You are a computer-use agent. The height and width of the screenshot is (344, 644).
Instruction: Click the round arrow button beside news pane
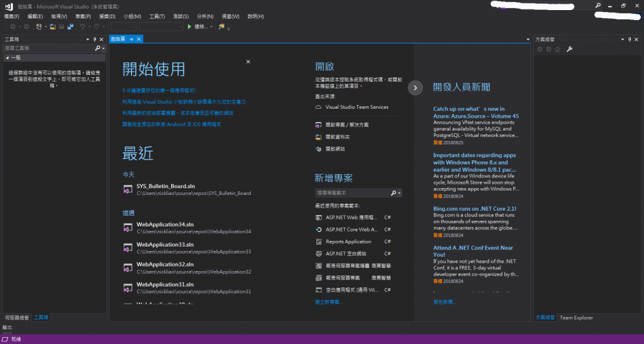click(415, 88)
